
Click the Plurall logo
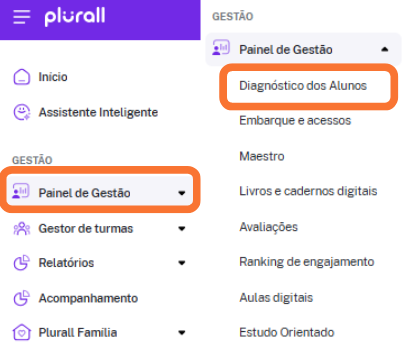click(75, 16)
